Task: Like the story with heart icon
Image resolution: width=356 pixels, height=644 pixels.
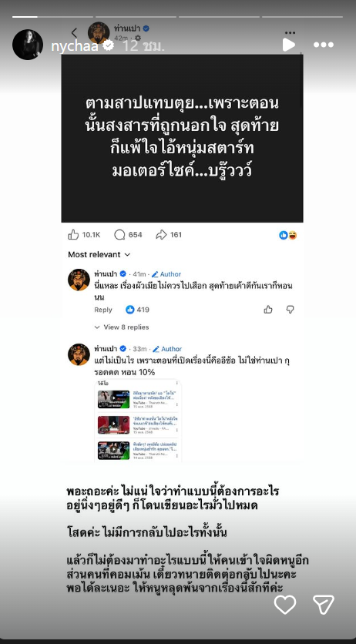Action: click(285, 605)
